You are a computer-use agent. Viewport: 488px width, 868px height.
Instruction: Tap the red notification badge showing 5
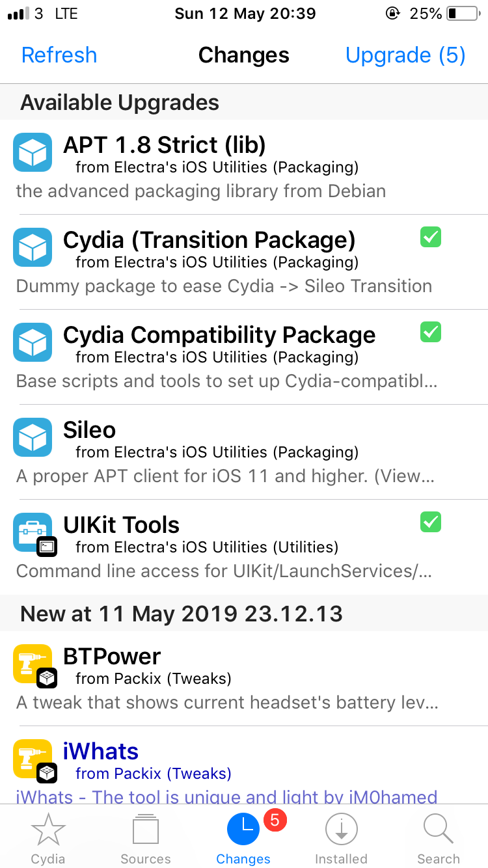[275, 821]
